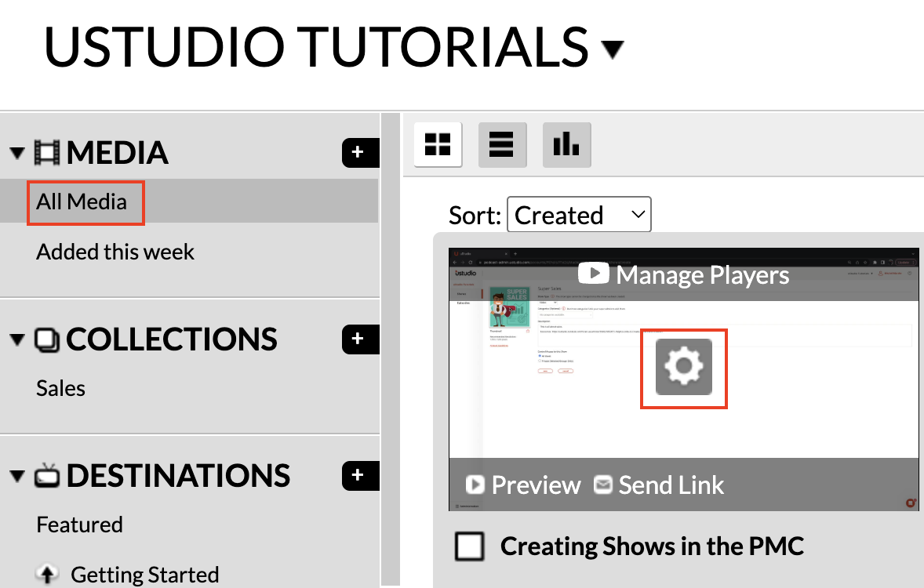The width and height of the screenshot is (924, 588).
Task: Open the Sort dropdown set to Created
Action: coord(579,215)
